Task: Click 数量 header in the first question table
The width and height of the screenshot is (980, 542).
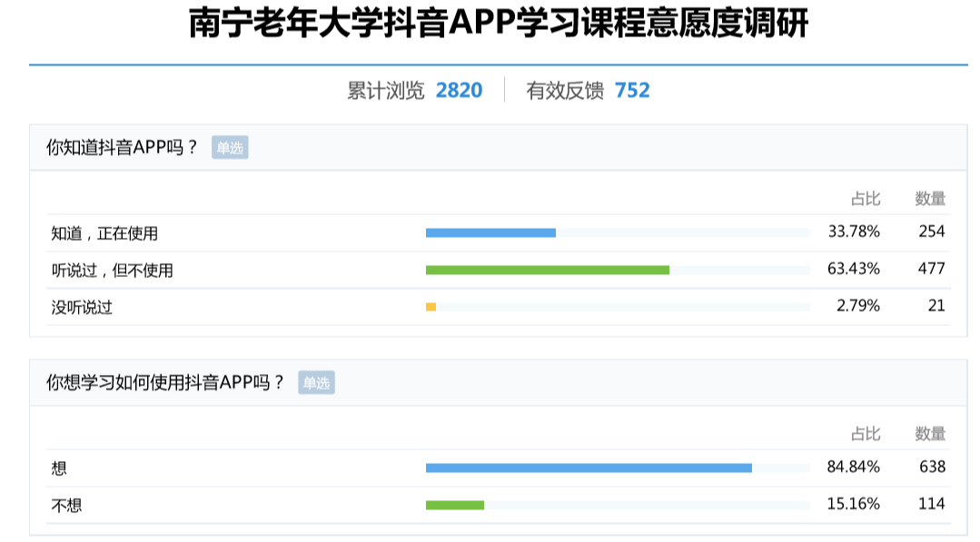Action: coord(930,199)
